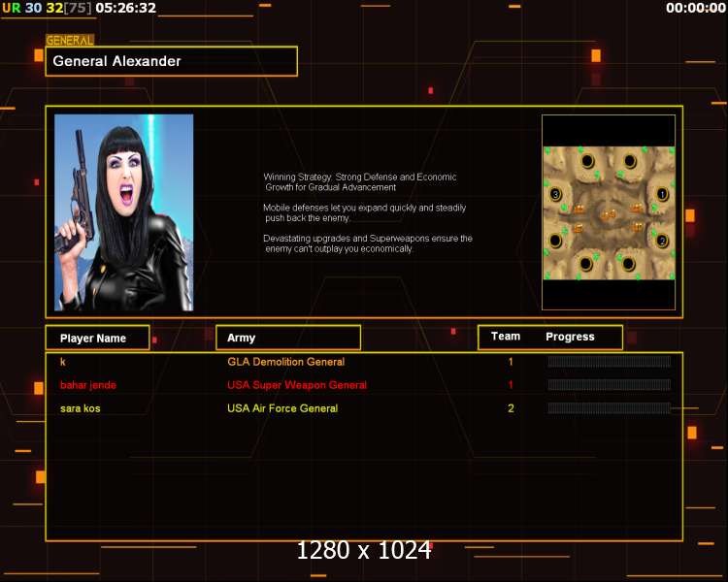Click the GENERAL label tag

click(x=70, y=41)
